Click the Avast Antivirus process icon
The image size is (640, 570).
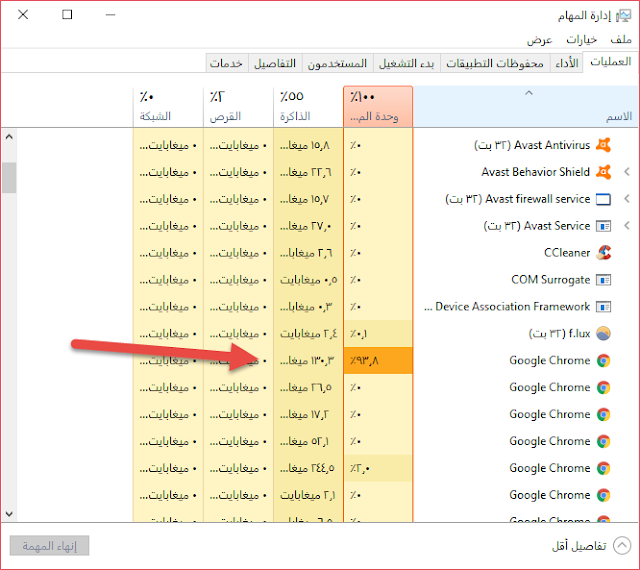[x=603, y=145]
